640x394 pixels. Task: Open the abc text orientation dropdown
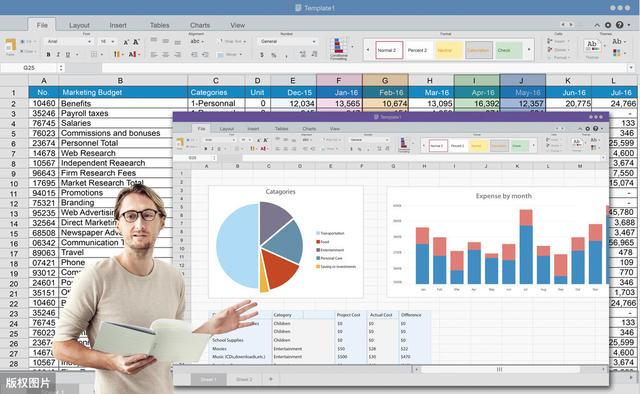[x=198, y=42]
